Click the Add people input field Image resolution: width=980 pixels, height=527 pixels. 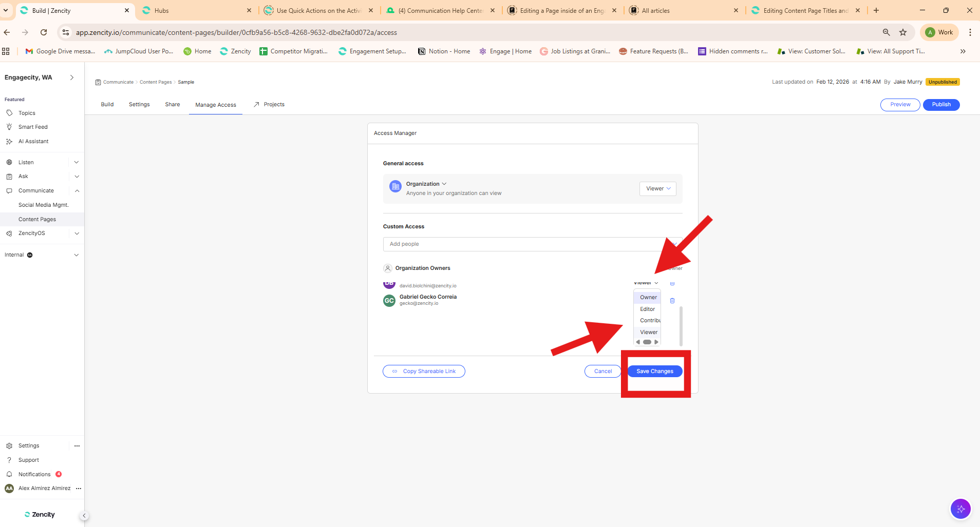(524, 244)
